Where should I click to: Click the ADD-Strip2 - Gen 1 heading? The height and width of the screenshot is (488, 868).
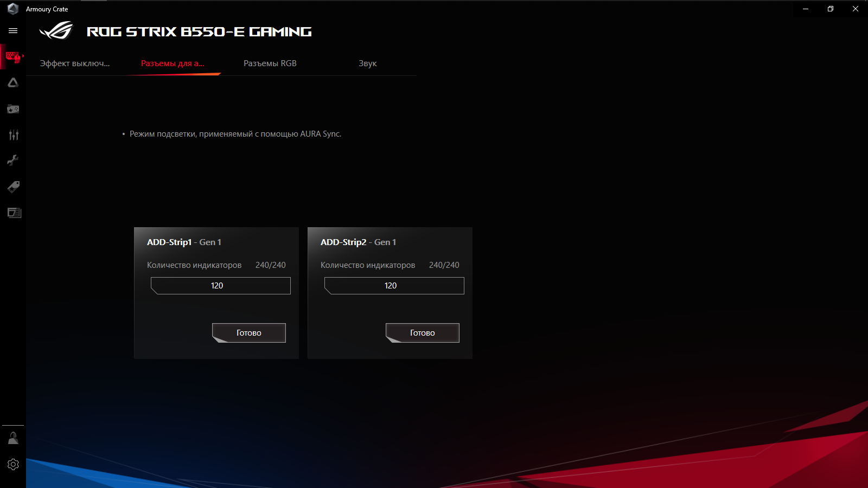click(x=358, y=242)
